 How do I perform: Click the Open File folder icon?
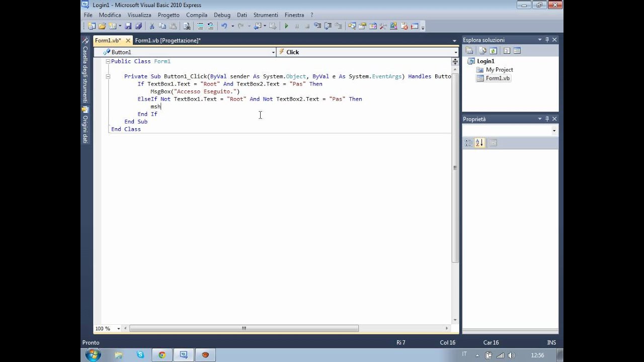[x=102, y=26]
